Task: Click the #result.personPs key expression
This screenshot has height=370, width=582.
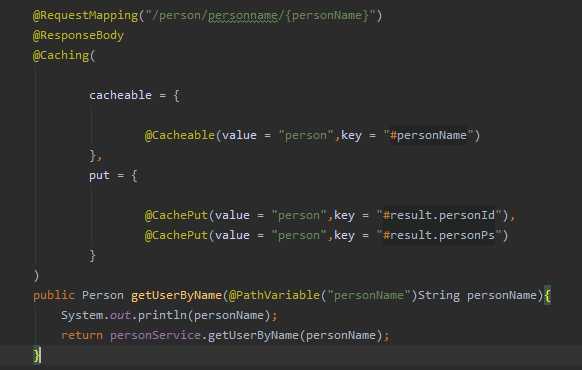Action: coord(439,235)
